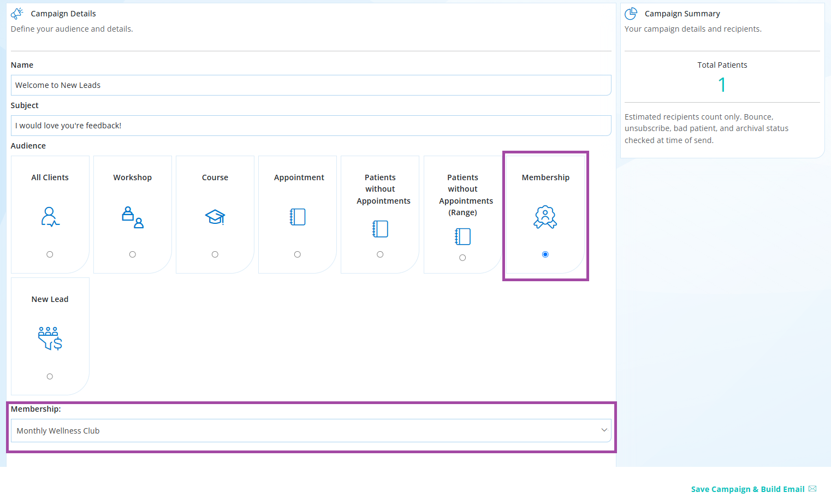Click the Total Patients label
The image size is (831, 504).
coord(722,65)
